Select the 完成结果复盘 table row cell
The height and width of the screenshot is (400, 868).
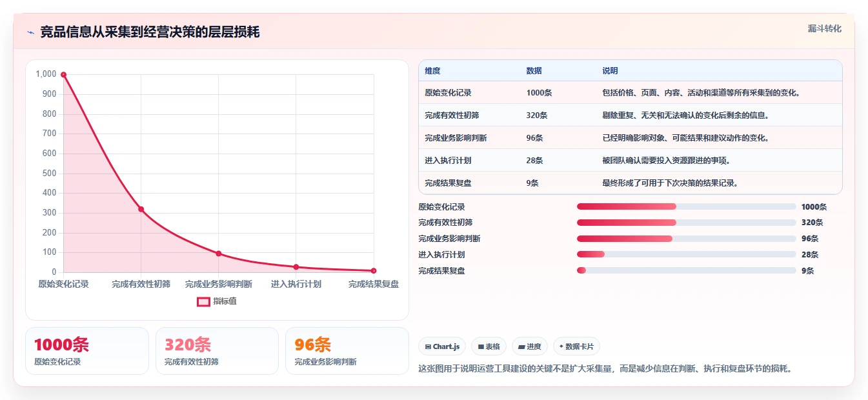click(x=448, y=183)
